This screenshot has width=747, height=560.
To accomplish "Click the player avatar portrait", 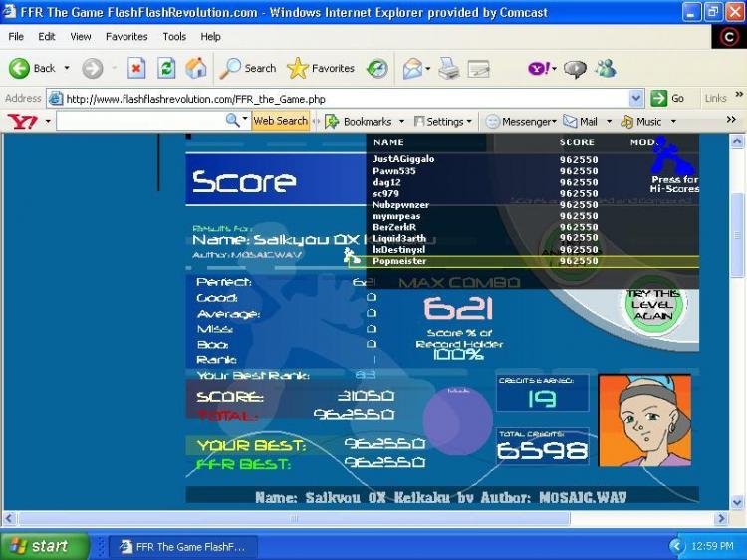I will point(644,420).
